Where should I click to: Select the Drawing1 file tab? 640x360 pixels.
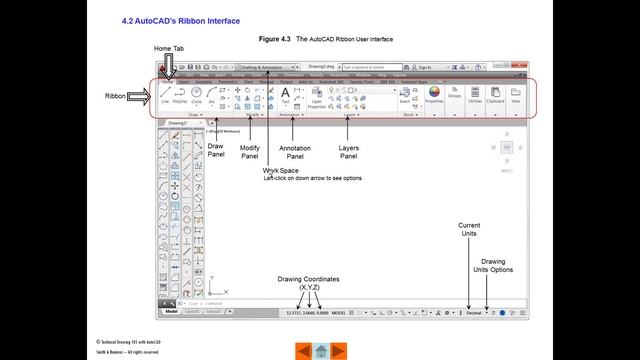click(x=183, y=123)
